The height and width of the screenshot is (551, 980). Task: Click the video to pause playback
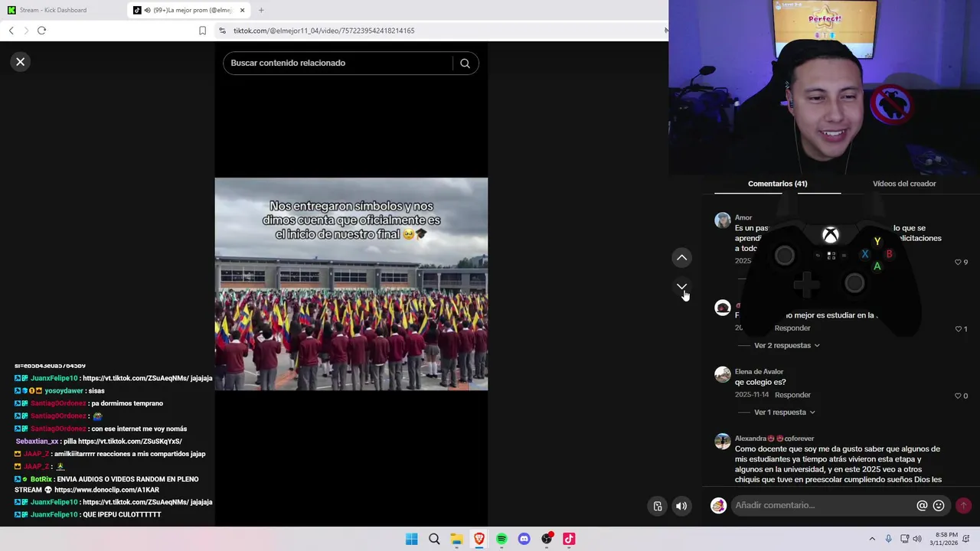click(x=351, y=284)
